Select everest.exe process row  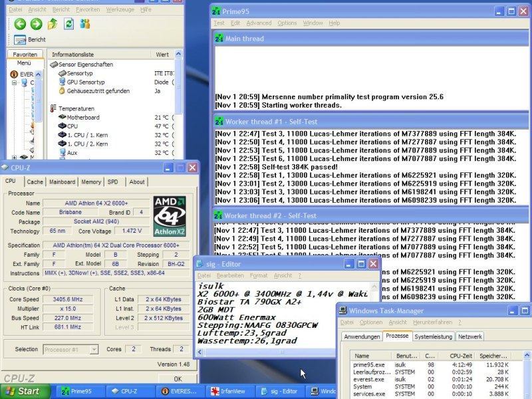click(x=431, y=379)
